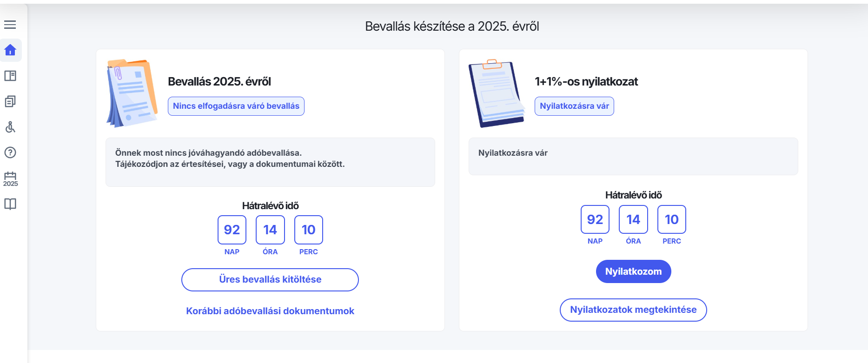Viewport: 868px width, 363px height.
Task: Click the open book icon in sidebar
Action: (10, 204)
